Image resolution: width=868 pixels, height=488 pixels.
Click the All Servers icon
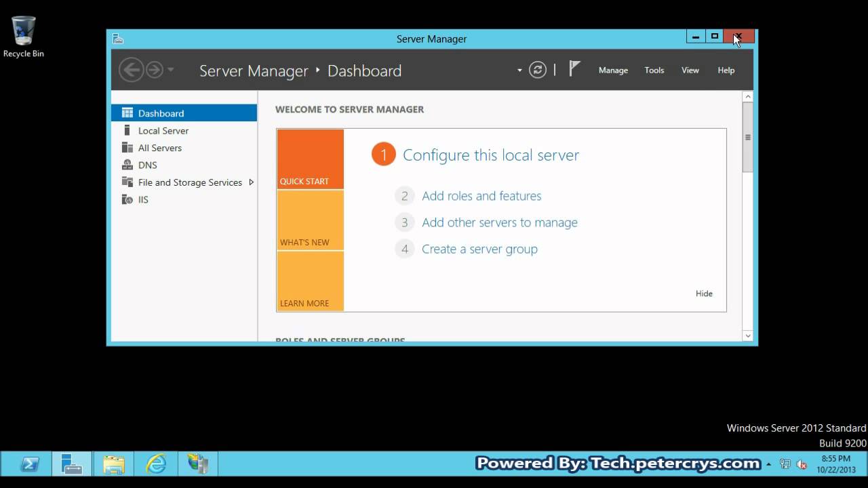[127, 148]
